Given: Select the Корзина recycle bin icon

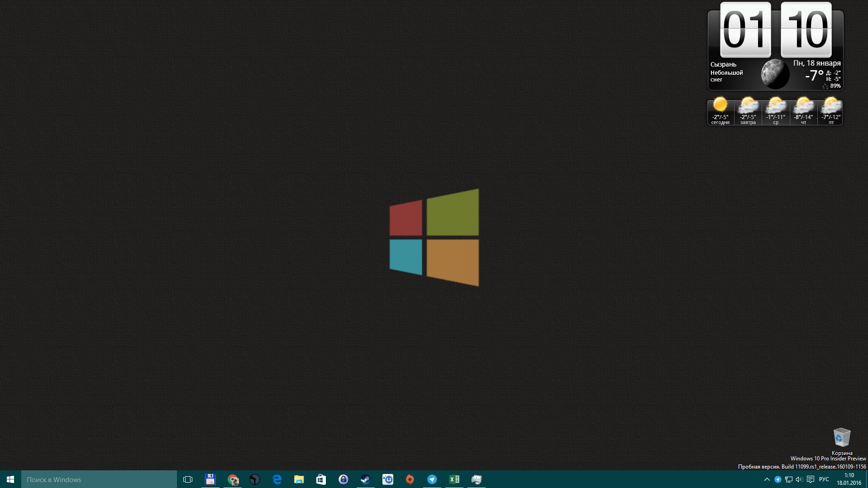Looking at the screenshot, I should click(842, 441).
